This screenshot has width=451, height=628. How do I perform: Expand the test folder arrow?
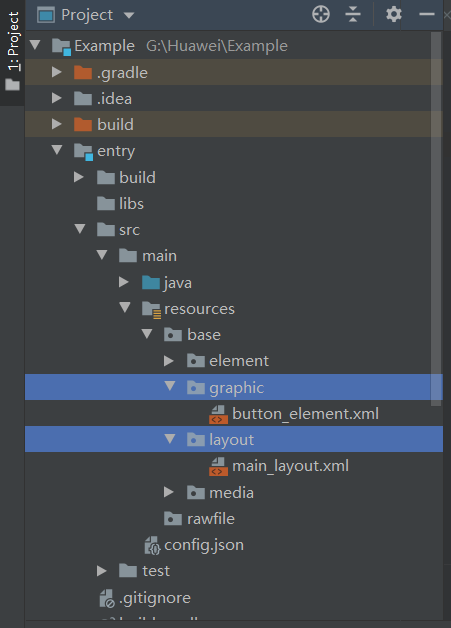[x=102, y=571]
